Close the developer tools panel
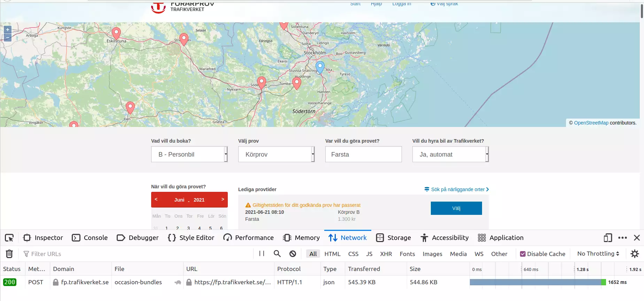644x301 pixels. click(x=637, y=238)
